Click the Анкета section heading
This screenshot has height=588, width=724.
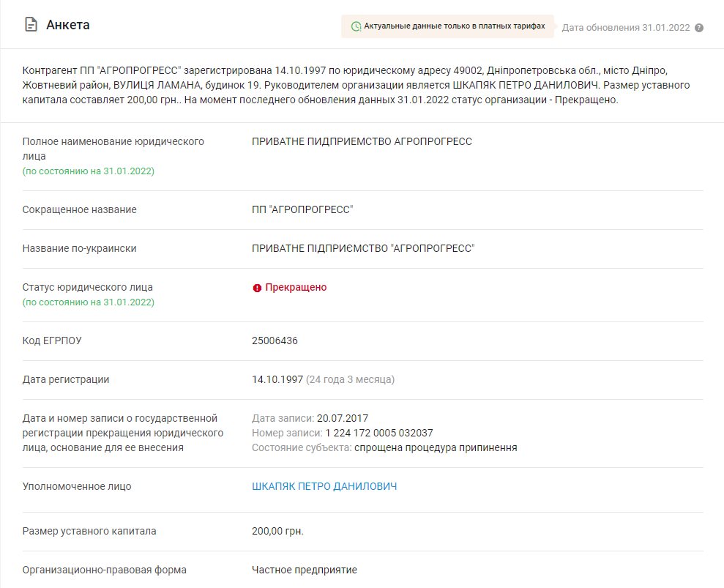point(68,26)
